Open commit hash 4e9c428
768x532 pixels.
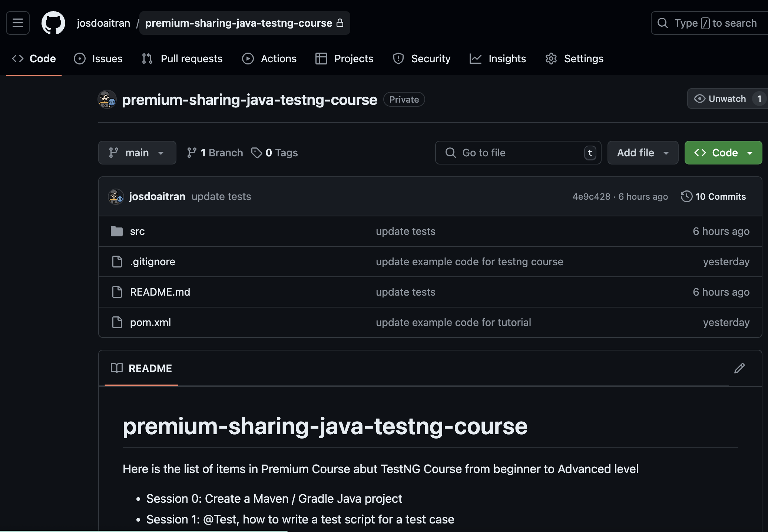(592, 197)
